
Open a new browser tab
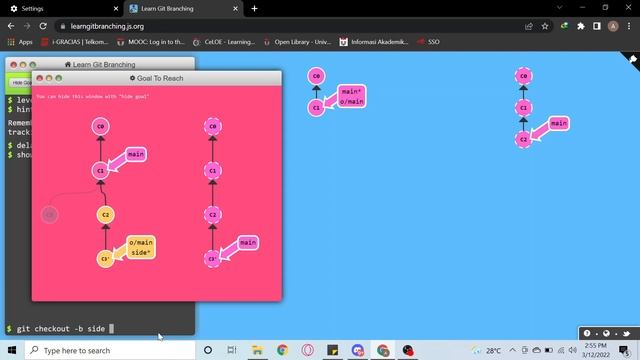(254, 9)
